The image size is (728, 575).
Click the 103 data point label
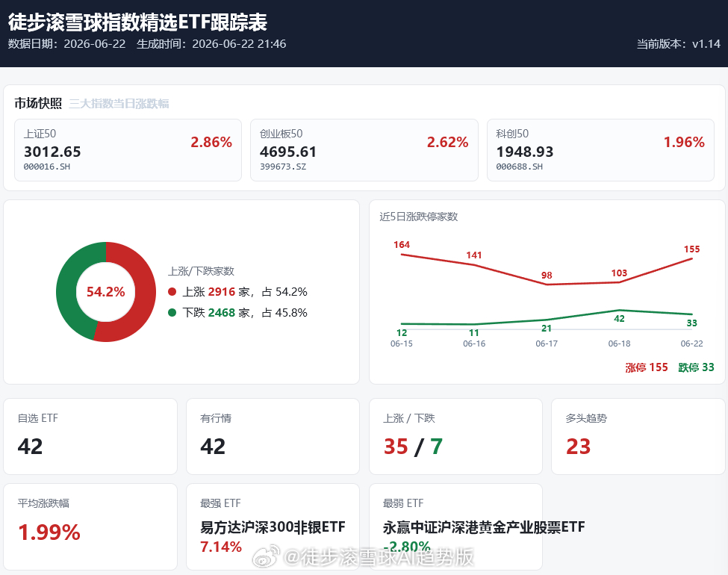[x=619, y=273]
